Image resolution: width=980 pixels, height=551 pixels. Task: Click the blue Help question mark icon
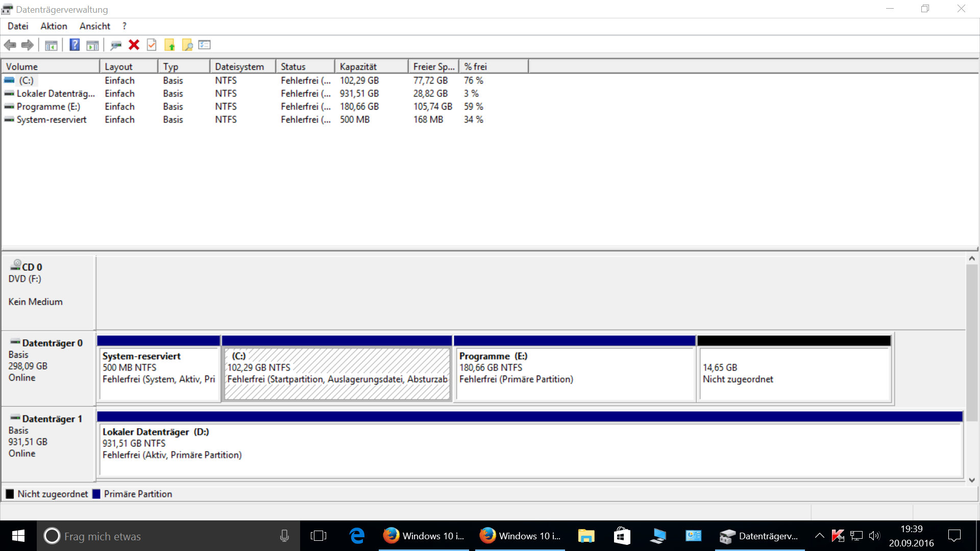(x=75, y=45)
